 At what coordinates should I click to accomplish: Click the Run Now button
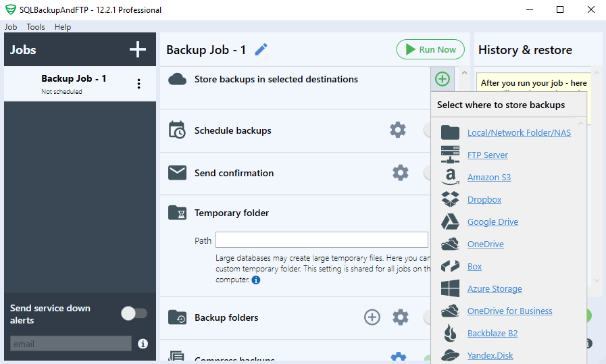click(x=430, y=49)
